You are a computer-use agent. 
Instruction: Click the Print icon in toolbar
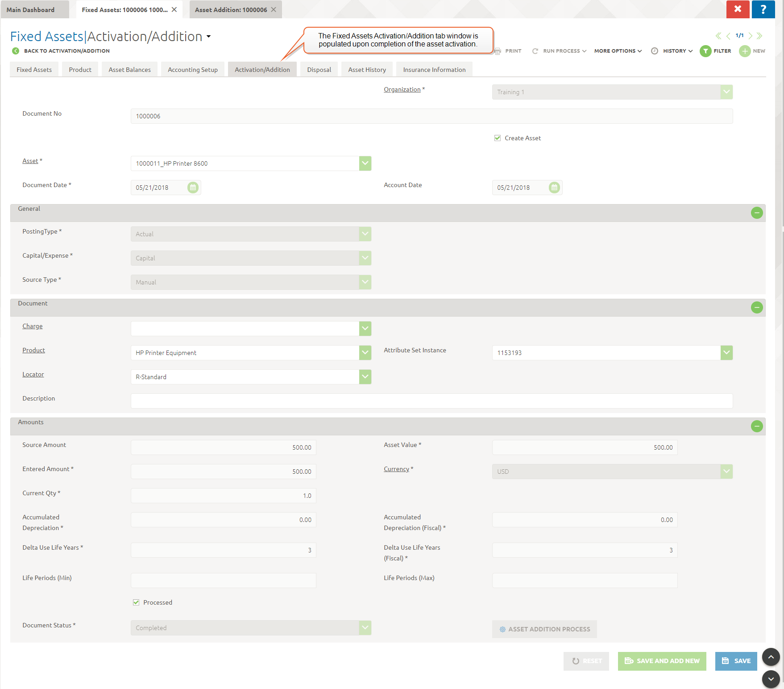498,51
